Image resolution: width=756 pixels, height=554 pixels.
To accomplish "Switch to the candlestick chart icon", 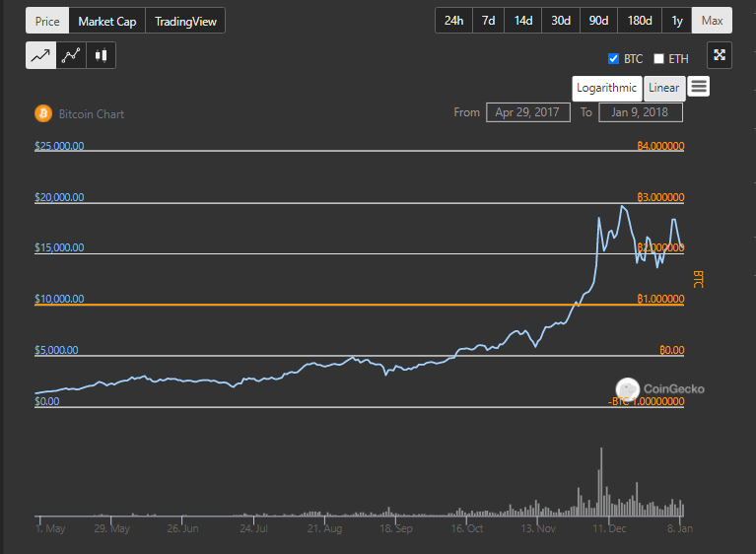I will pyautogui.click(x=101, y=55).
